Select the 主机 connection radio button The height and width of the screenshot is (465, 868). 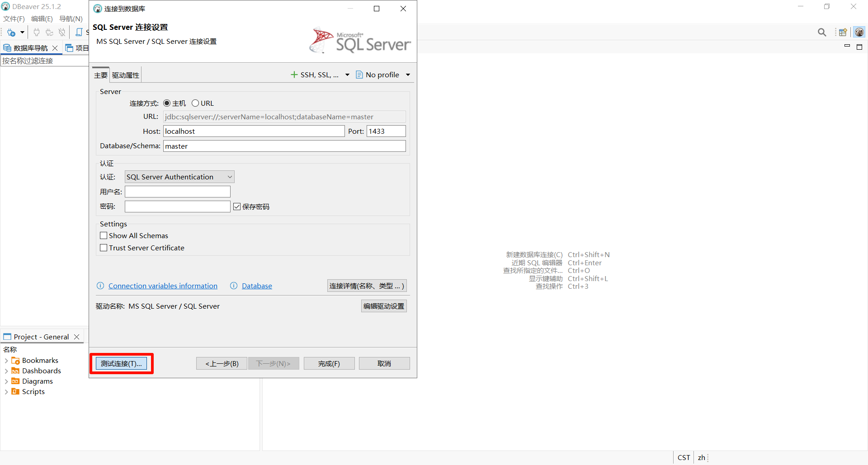(x=167, y=103)
